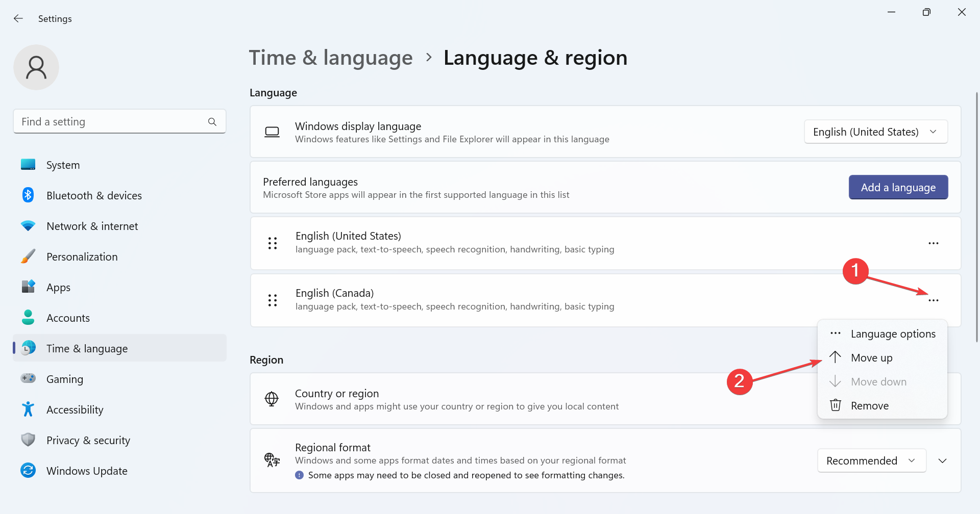Viewport: 980px width, 514px height.
Task: Open more options for English (United States)
Action: (934, 243)
